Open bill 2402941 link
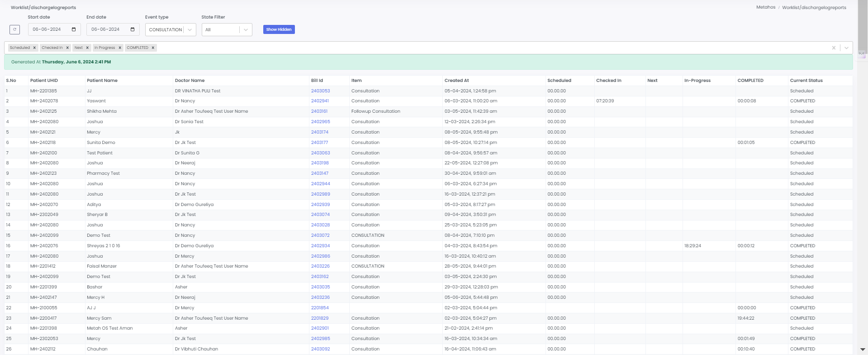 (320, 101)
